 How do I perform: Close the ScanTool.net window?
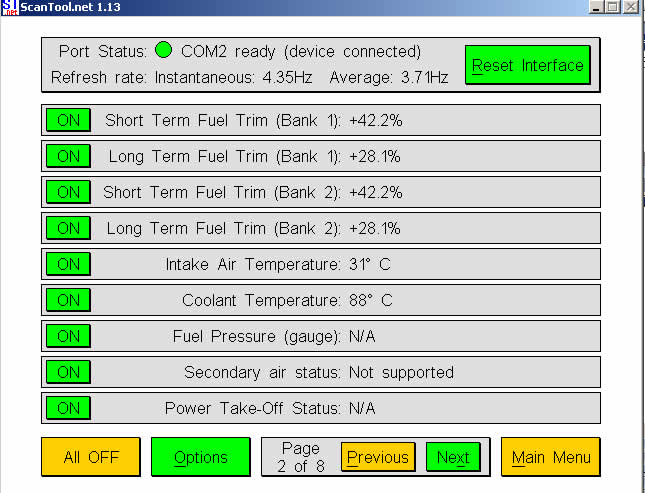click(x=634, y=6)
